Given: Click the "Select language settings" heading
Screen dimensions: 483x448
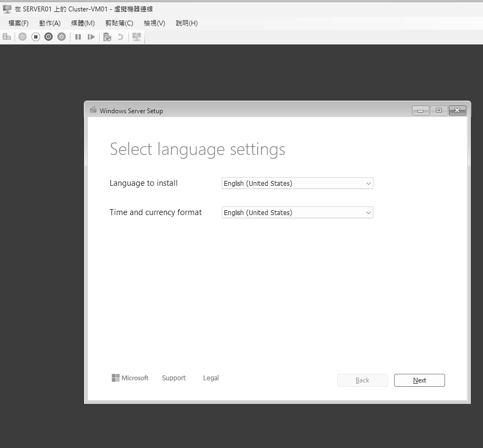Looking at the screenshot, I should point(197,150).
